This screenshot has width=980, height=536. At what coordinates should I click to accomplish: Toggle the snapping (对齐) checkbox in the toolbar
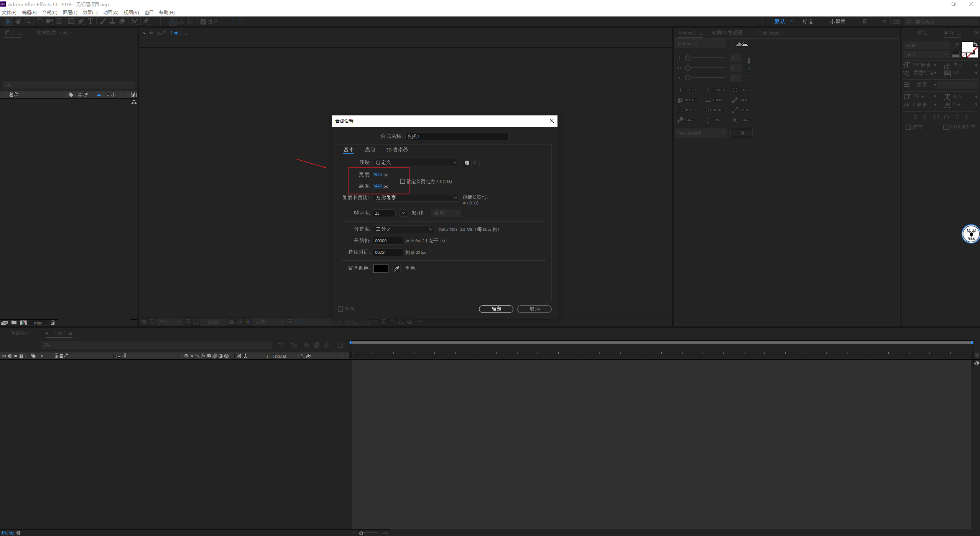click(203, 22)
